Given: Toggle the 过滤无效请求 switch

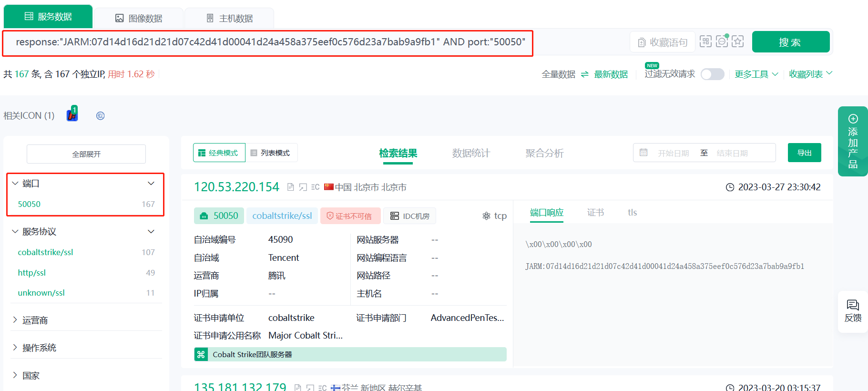Looking at the screenshot, I should pos(712,74).
